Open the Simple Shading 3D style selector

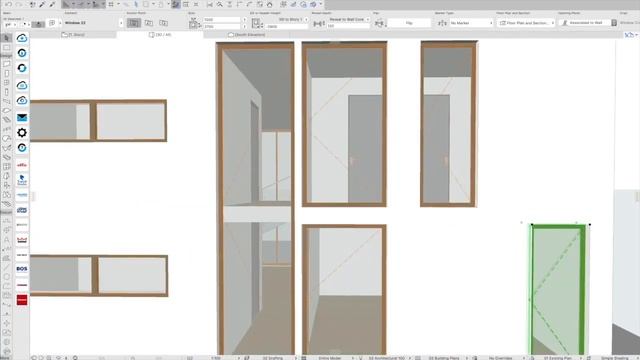pyautogui.click(x=616, y=358)
